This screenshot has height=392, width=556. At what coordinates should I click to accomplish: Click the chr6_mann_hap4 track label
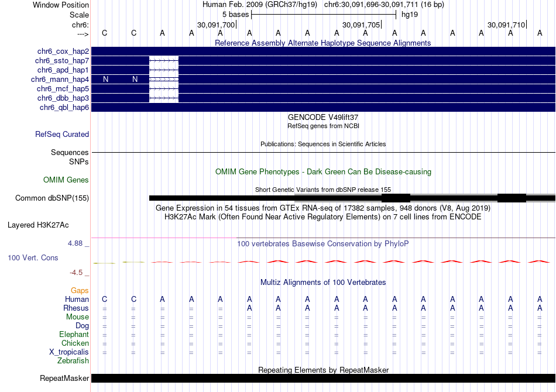coord(60,80)
